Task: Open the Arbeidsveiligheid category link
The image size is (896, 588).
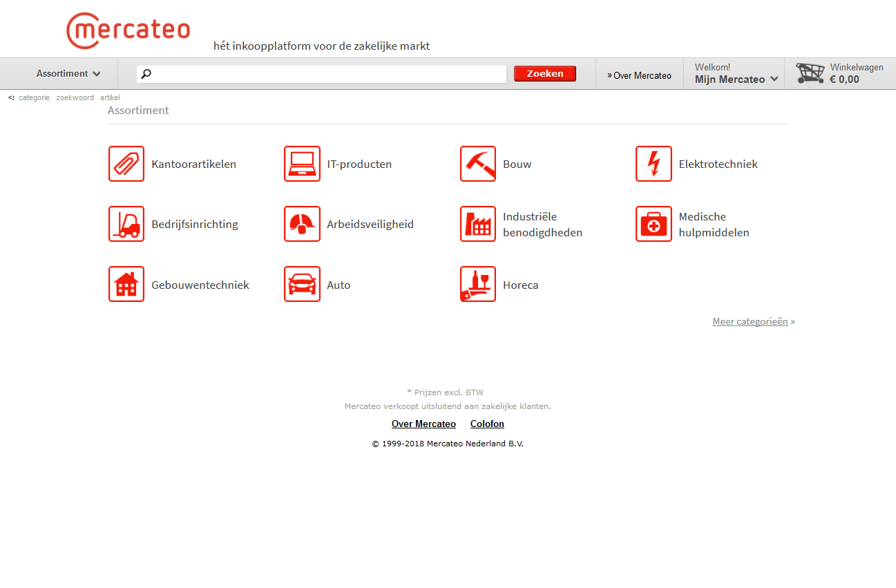Action: point(370,225)
